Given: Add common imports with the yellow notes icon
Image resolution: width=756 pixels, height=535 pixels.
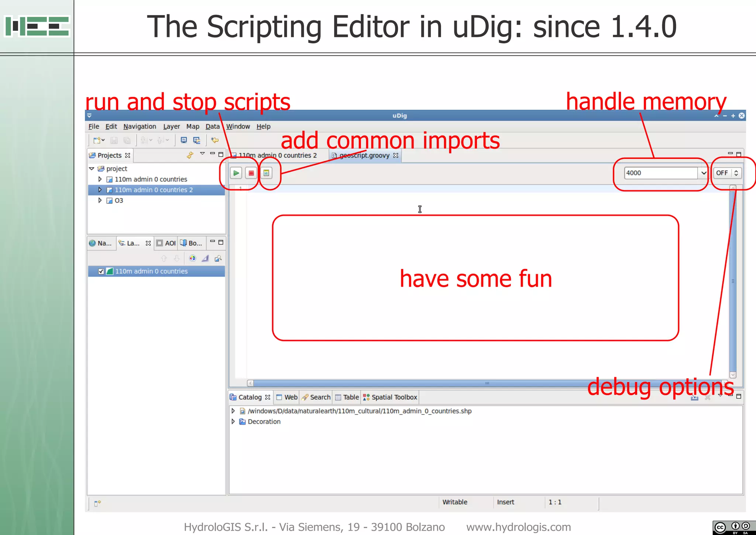Looking at the screenshot, I should (x=266, y=173).
